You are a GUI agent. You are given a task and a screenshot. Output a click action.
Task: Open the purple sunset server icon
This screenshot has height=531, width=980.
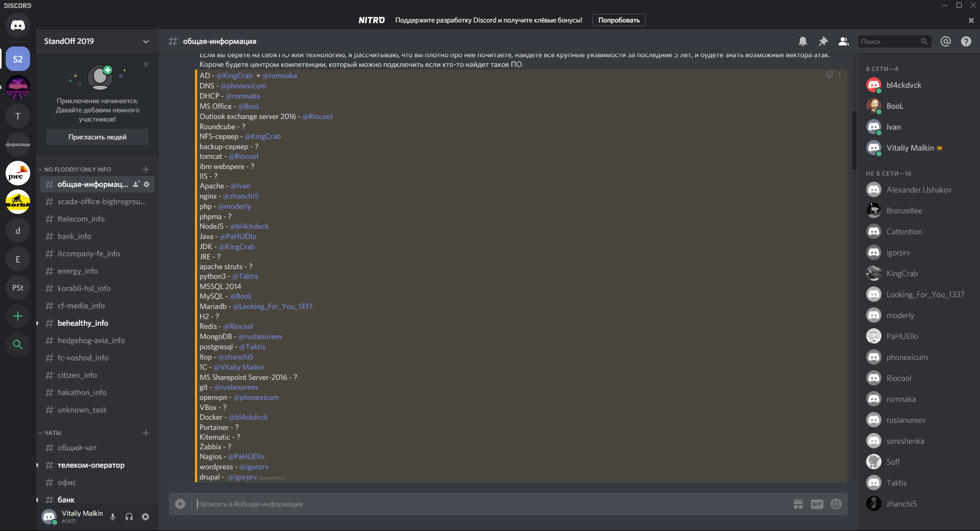18,87
